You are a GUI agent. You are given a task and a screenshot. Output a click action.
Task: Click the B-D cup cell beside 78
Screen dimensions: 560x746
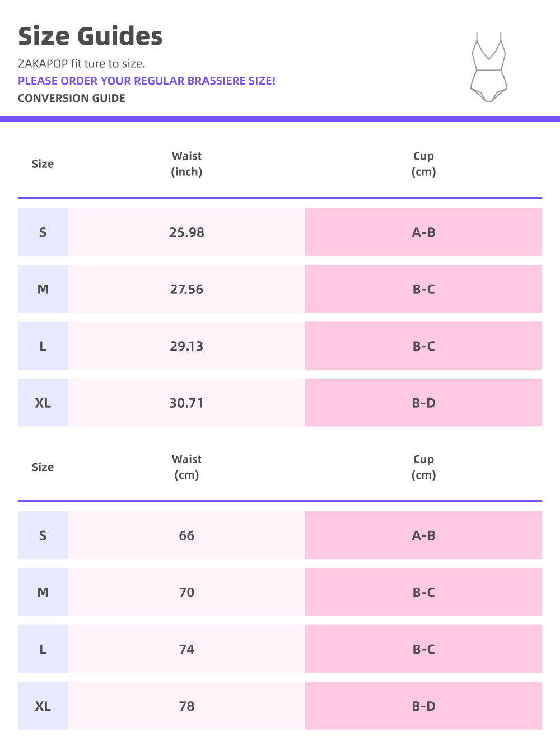423,706
